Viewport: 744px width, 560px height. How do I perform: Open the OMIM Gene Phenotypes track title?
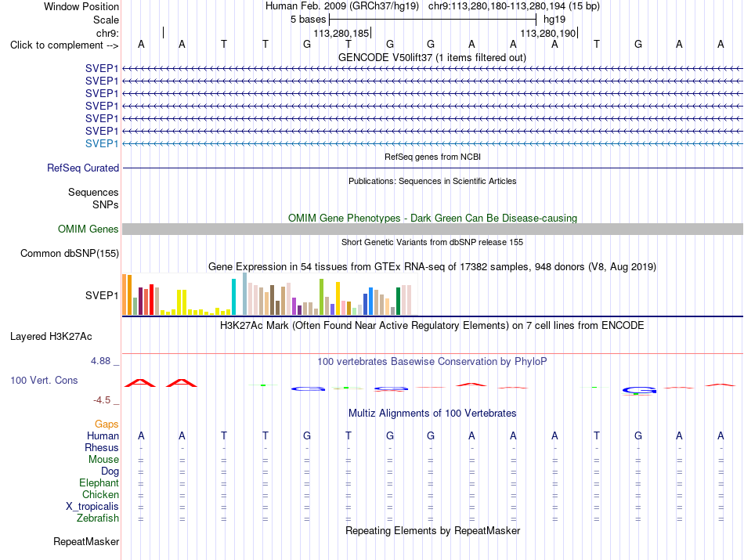click(433, 218)
